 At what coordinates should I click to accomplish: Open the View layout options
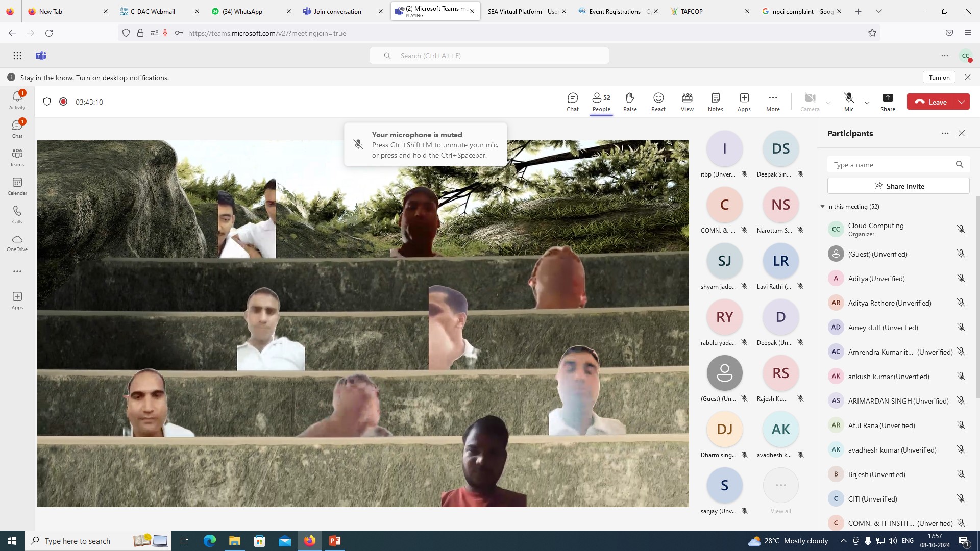[x=687, y=102]
